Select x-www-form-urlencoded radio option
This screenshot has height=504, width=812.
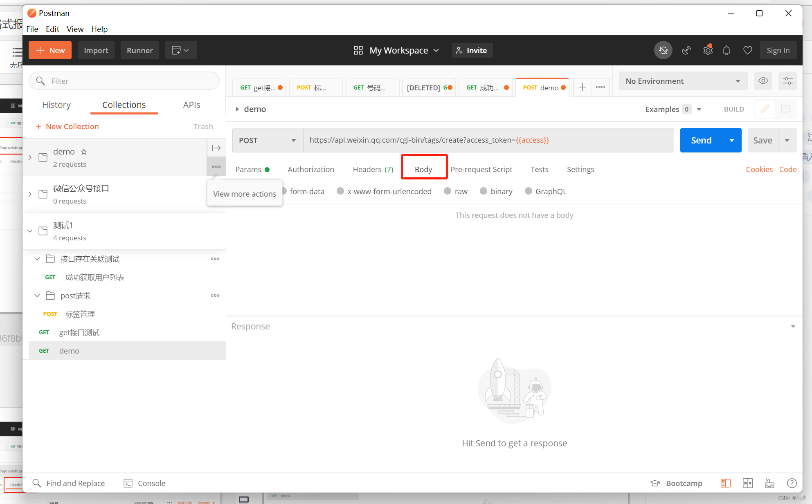click(340, 191)
